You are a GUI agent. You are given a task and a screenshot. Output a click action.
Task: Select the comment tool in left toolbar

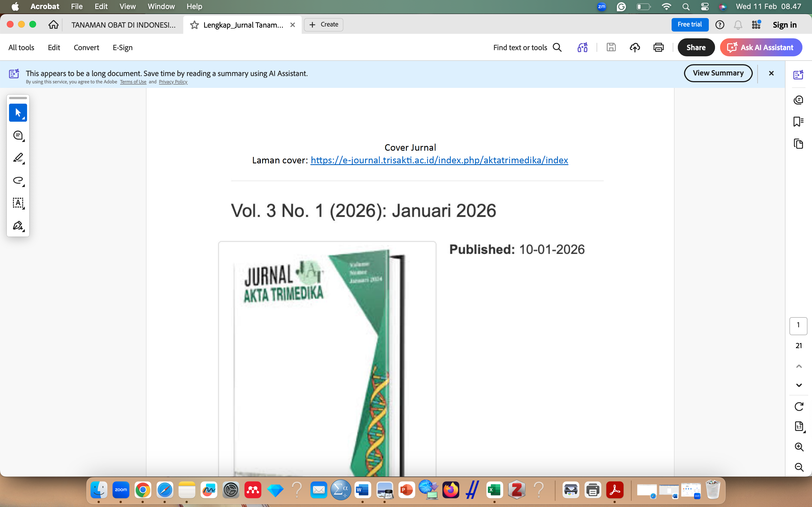tap(18, 135)
